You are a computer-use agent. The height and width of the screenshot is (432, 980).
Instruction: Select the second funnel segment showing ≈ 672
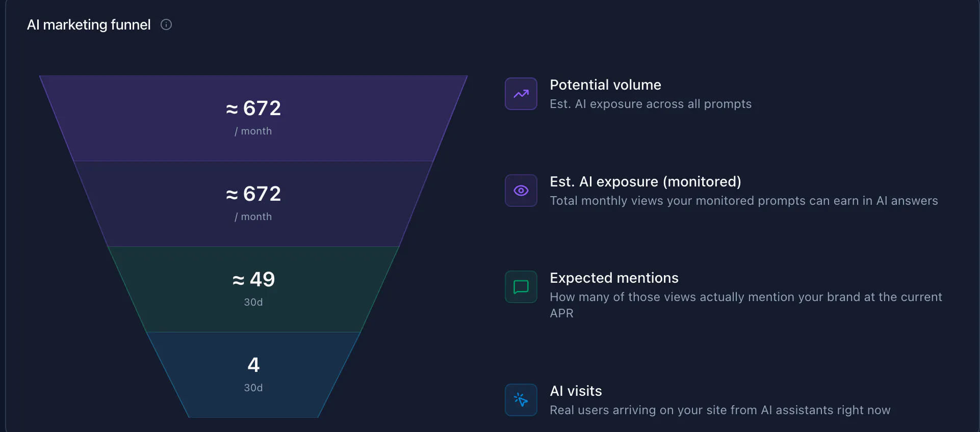click(x=253, y=204)
